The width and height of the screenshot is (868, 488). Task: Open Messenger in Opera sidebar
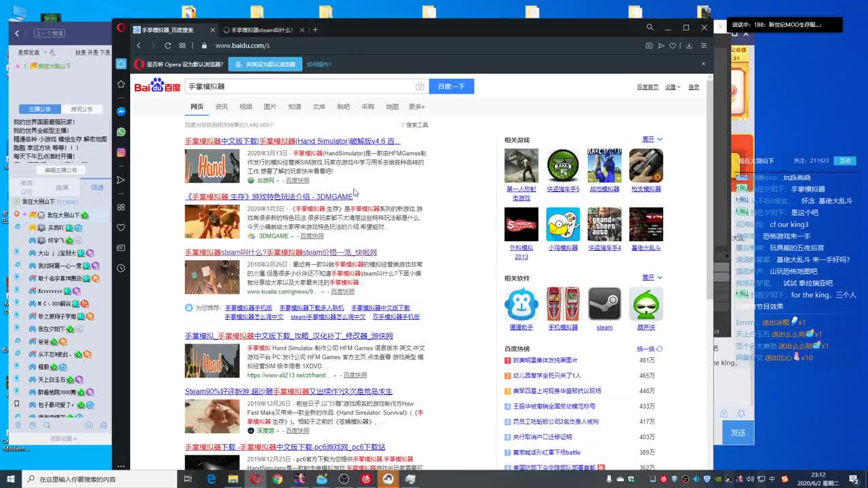(121, 111)
